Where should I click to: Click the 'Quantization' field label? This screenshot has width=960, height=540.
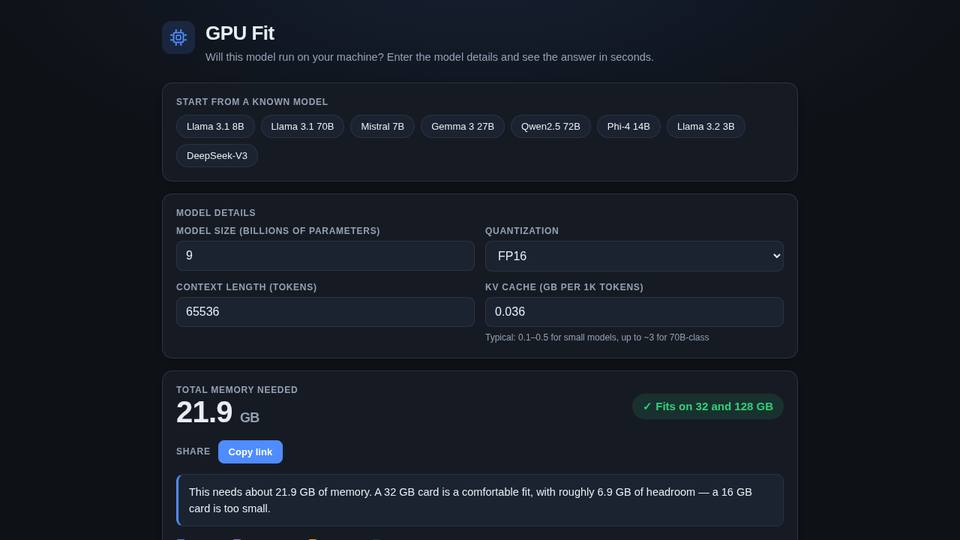coord(522,231)
